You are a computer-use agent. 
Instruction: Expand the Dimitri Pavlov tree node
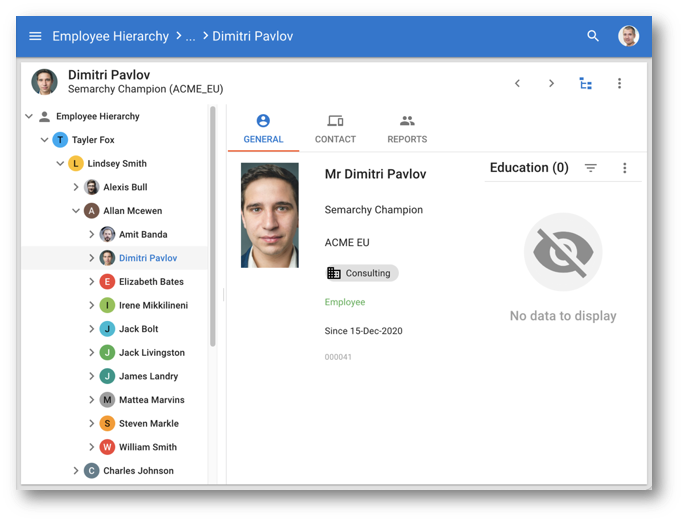point(91,258)
